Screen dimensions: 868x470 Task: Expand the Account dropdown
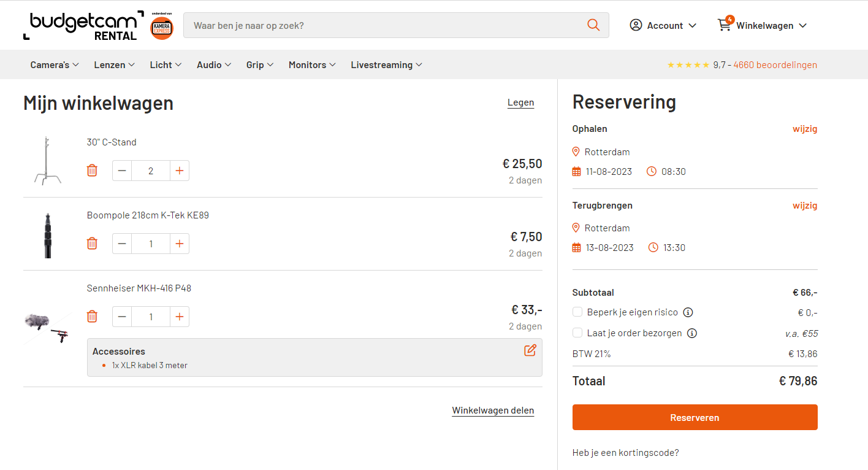663,26
